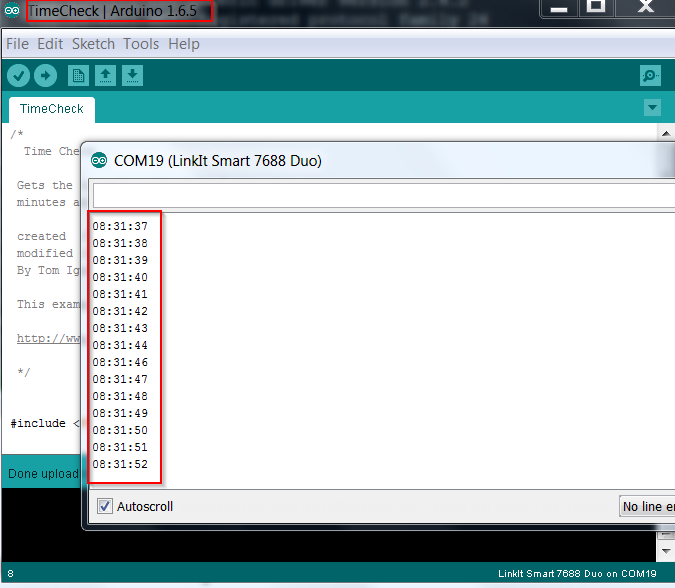Open the Sketch menu
The image size is (675, 588).
[93, 44]
